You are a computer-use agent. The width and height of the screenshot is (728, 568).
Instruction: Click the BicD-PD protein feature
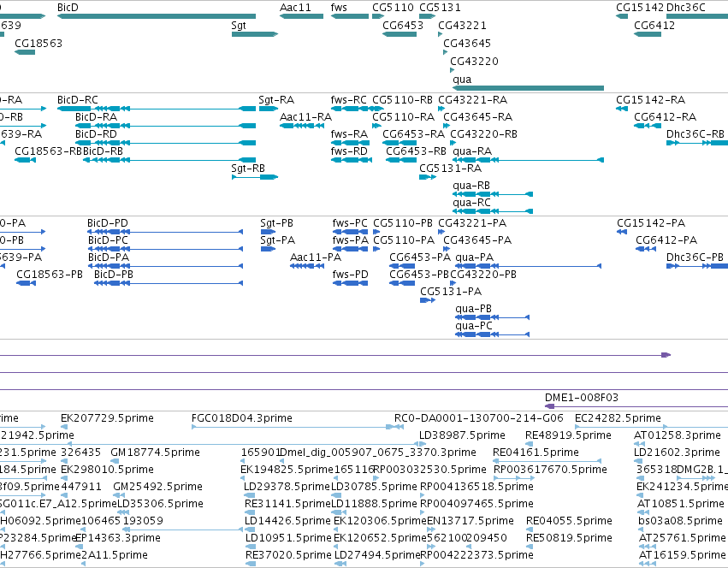pyautogui.click(x=165, y=232)
